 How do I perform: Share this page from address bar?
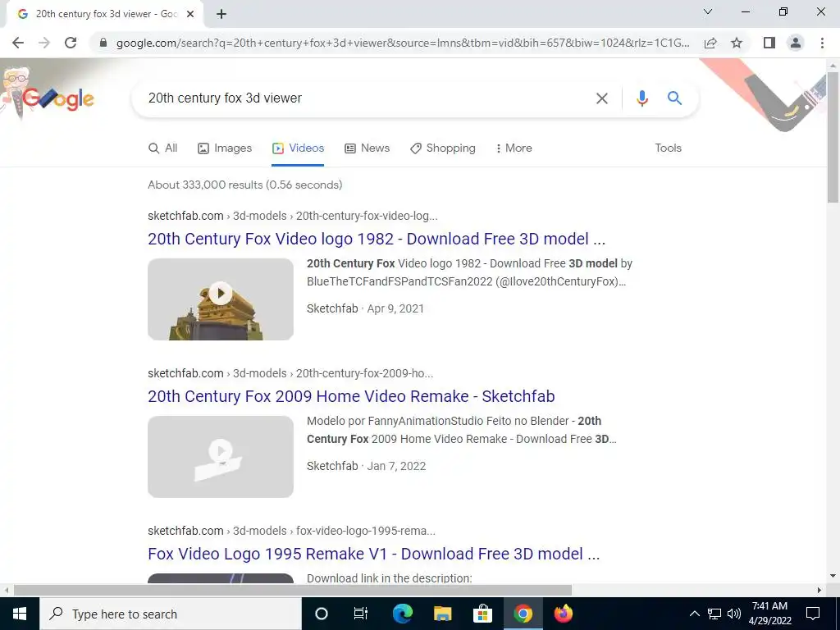(710, 43)
